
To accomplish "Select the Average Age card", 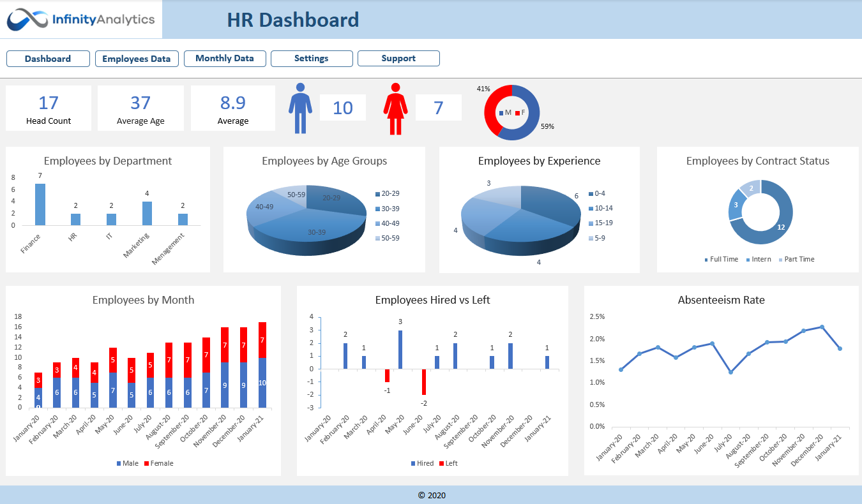I will coord(140,108).
